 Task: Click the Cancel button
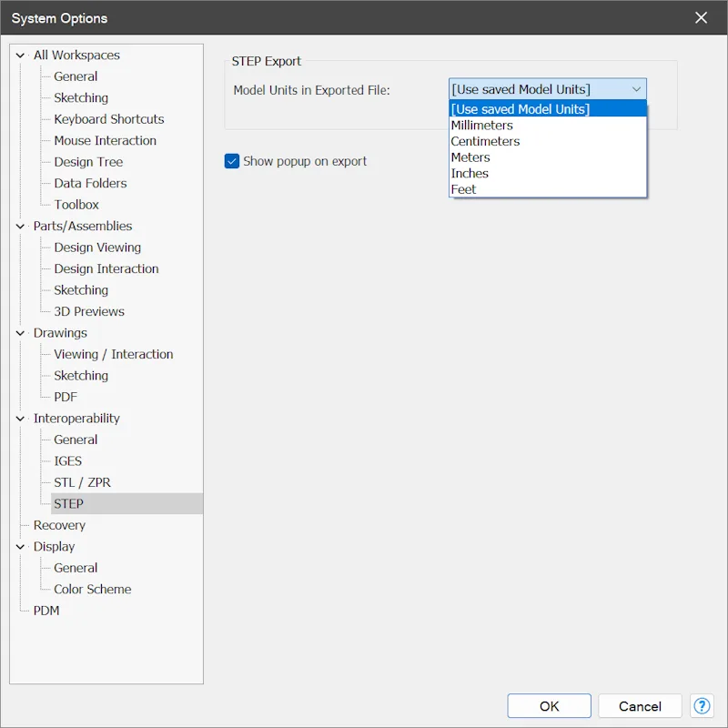640,706
